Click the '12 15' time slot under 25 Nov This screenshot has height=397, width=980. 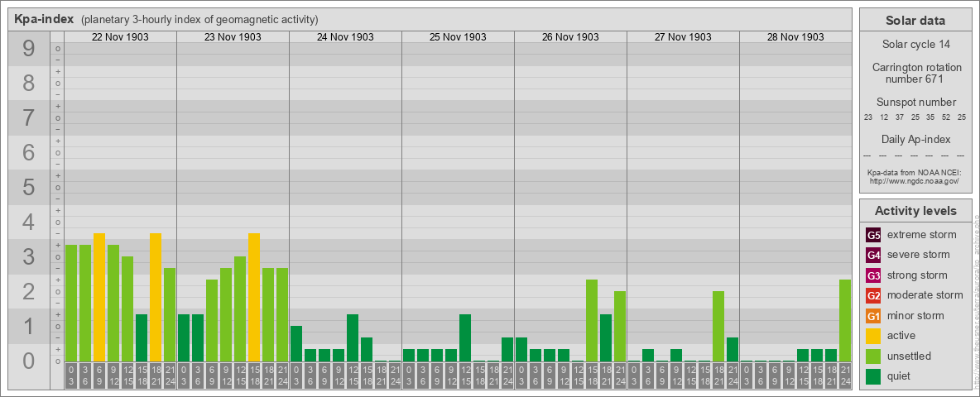pyautogui.click(x=465, y=375)
